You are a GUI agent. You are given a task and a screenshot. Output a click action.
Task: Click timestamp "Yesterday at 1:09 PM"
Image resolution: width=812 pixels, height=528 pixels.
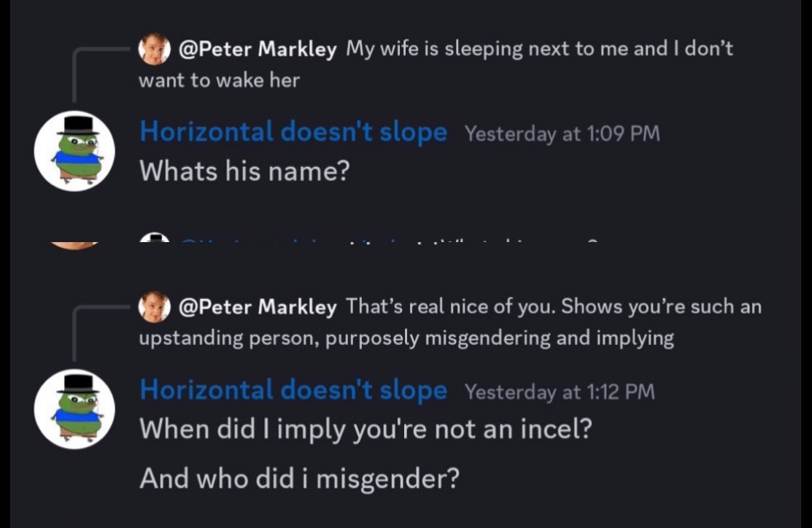562,134
